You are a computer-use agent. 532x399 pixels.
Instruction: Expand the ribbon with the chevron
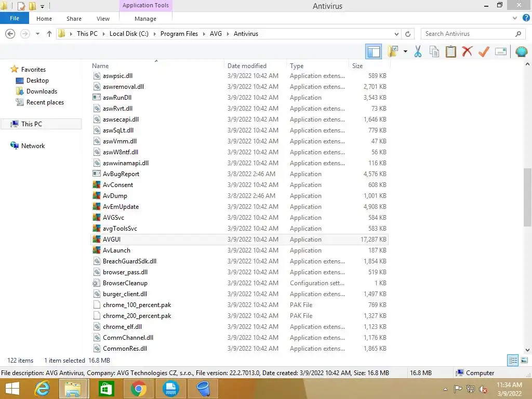pyautogui.click(x=515, y=18)
